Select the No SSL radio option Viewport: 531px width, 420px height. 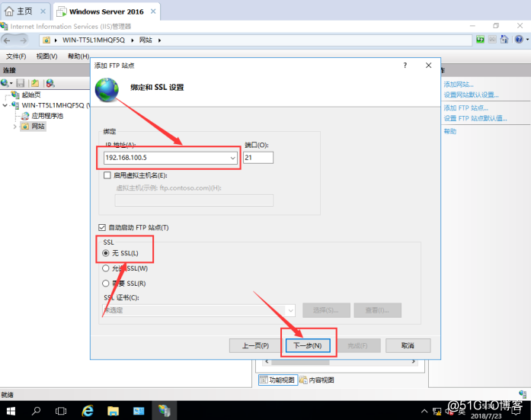point(106,253)
